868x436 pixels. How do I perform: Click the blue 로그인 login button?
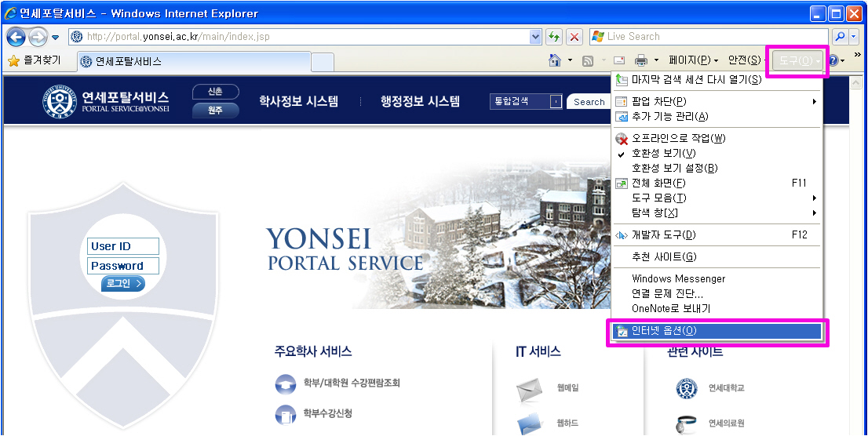click(123, 284)
